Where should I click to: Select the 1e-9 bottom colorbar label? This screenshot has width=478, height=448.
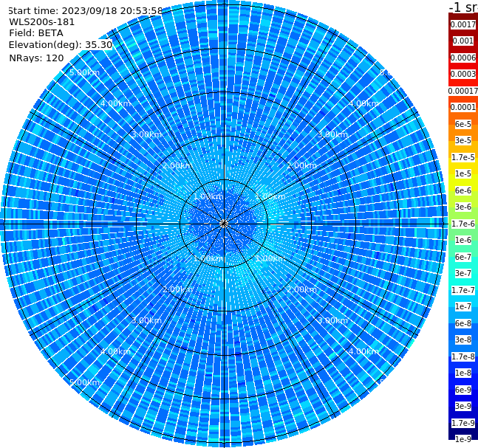tap(463, 439)
